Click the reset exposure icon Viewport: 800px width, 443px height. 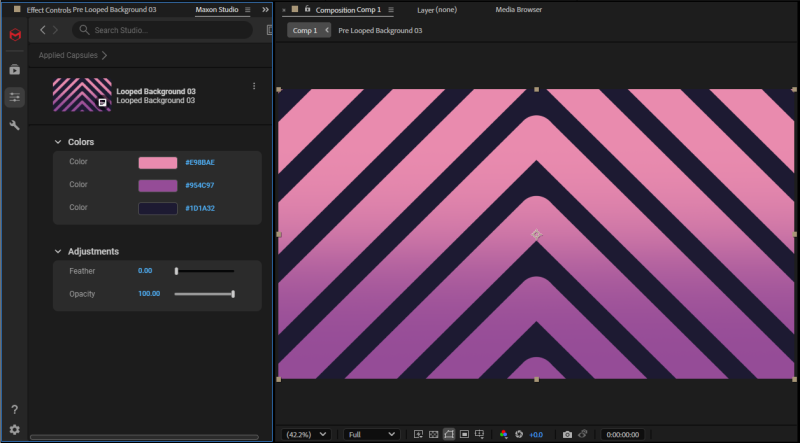click(519, 435)
